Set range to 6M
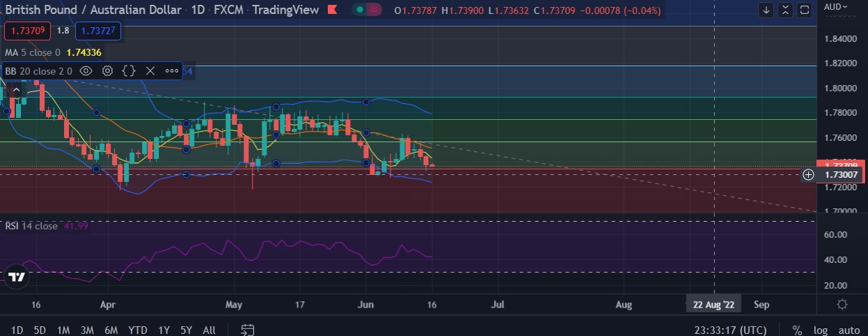The height and width of the screenshot is (336, 868). tap(111, 329)
